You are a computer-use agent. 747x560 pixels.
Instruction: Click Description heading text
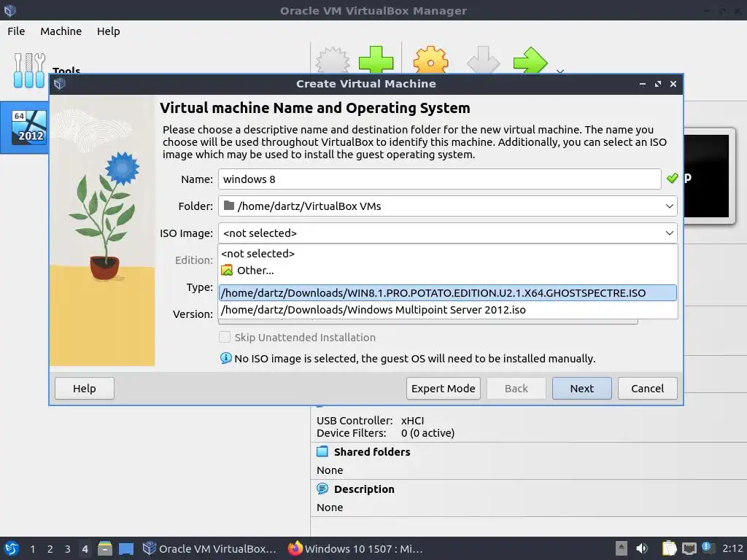(364, 489)
